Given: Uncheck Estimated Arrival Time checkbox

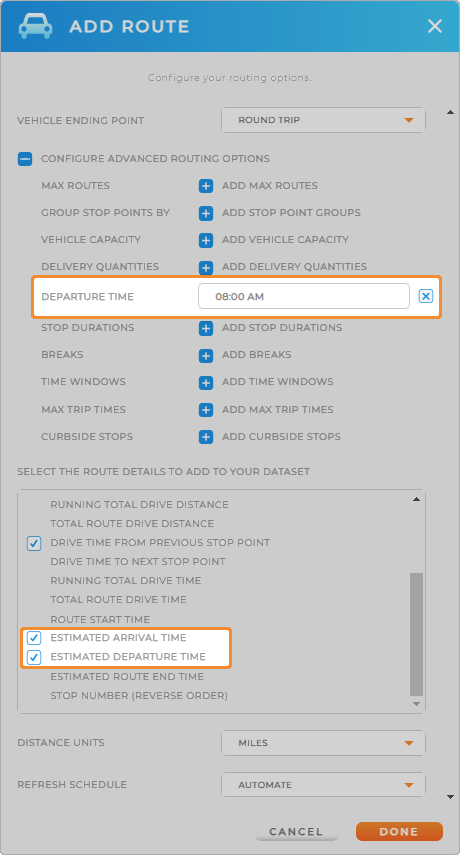Looking at the screenshot, I should point(34,637).
